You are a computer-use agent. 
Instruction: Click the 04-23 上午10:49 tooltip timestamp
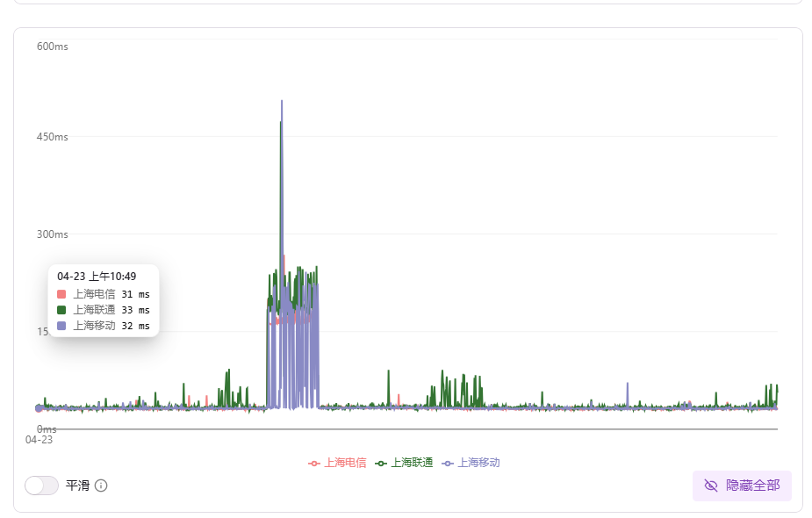(x=97, y=277)
